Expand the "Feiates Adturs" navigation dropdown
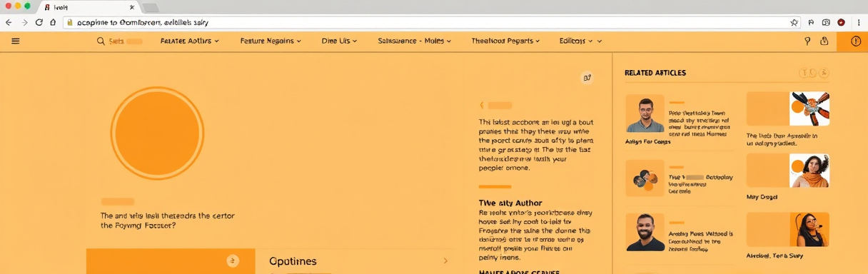Image resolution: width=868 pixels, height=274 pixels. pyautogui.click(x=189, y=41)
